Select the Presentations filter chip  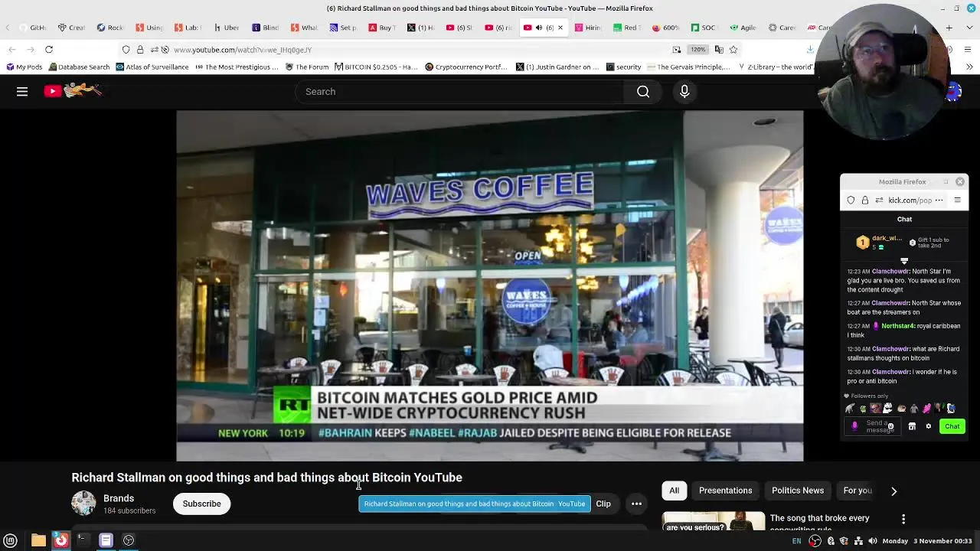pos(725,491)
